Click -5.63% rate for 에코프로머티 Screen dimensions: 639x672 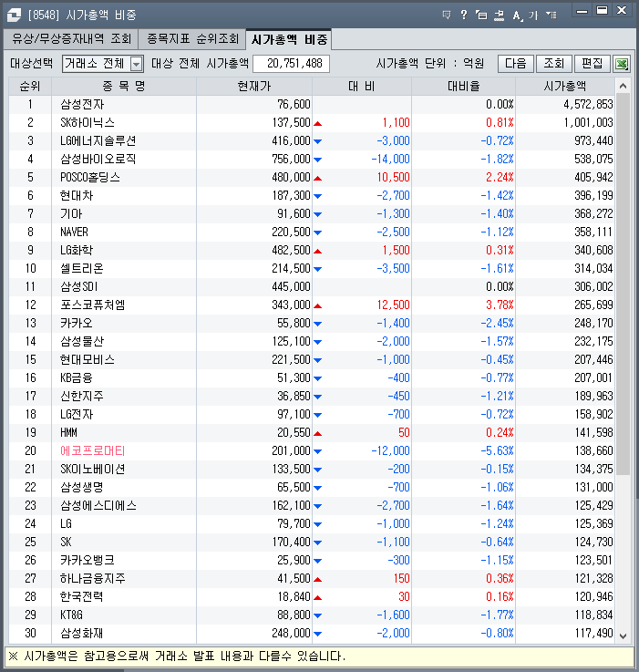(x=497, y=450)
